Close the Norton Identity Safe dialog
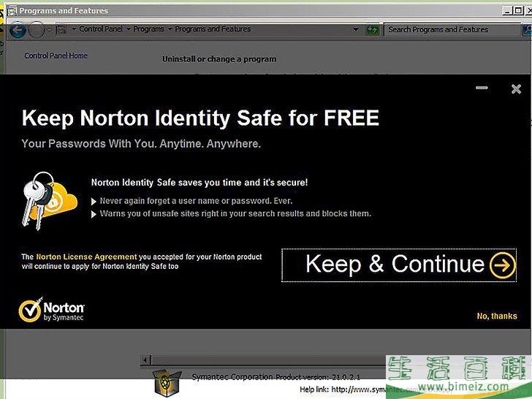The width and height of the screenshot is (532, 399). 516,89
